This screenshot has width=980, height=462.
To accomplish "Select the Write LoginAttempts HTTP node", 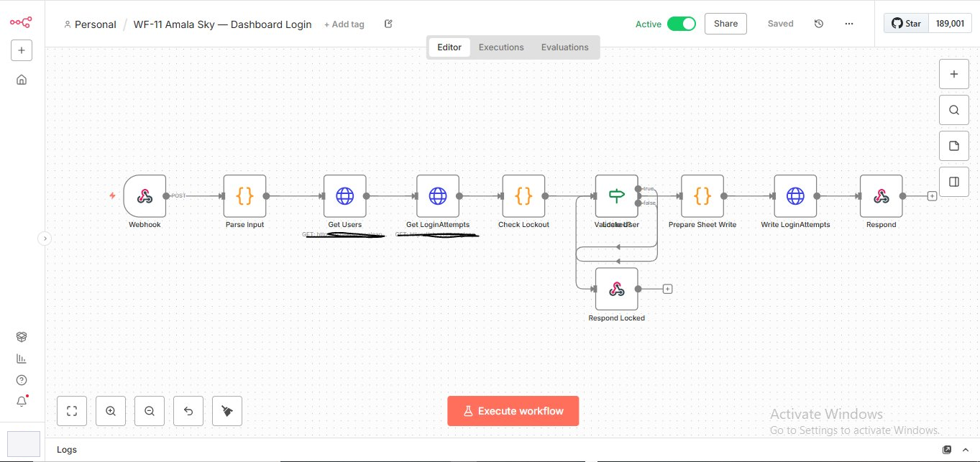I will pos(795,195).
